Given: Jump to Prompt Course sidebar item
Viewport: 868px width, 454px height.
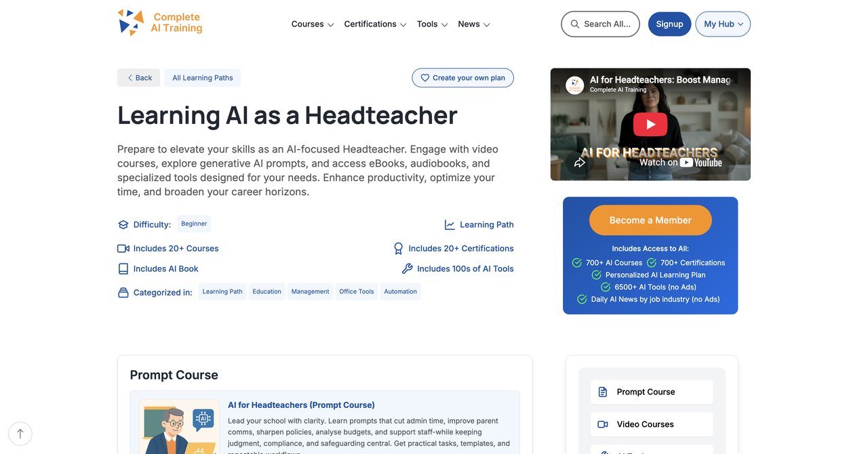Looking at the screenshot, I should click(x=652, y=392).
